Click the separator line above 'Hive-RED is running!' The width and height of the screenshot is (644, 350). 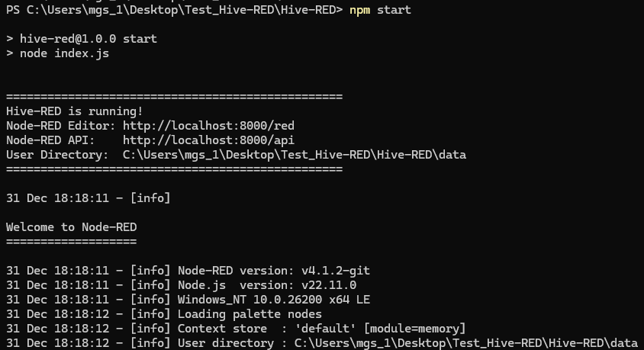(x=174, y=97)
